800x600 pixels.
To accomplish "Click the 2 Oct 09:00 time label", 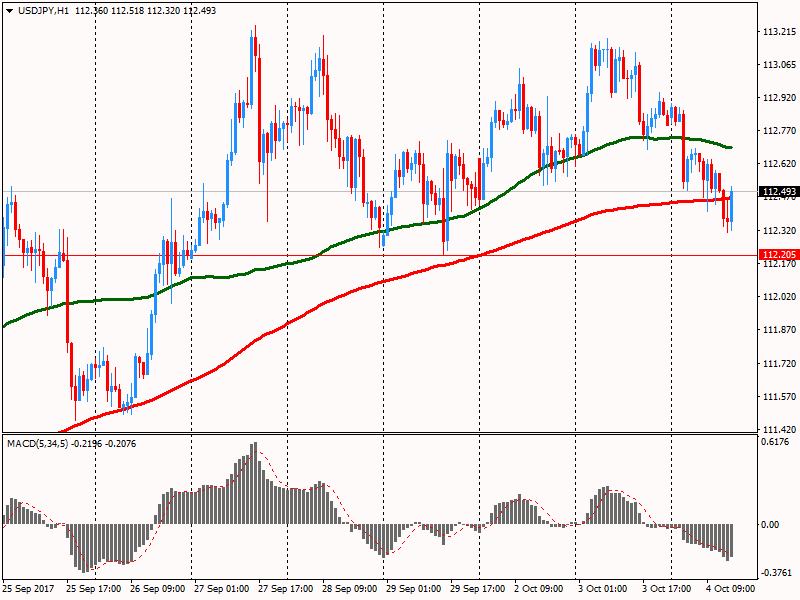I will point(539,589).
